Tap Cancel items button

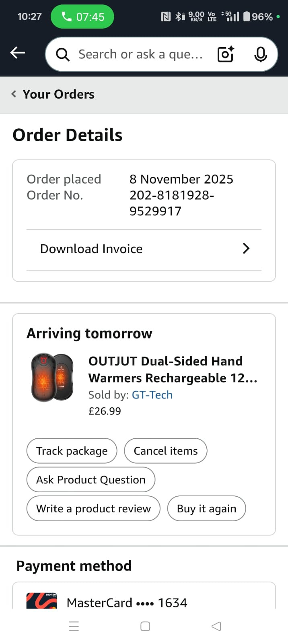coord(165,451)
